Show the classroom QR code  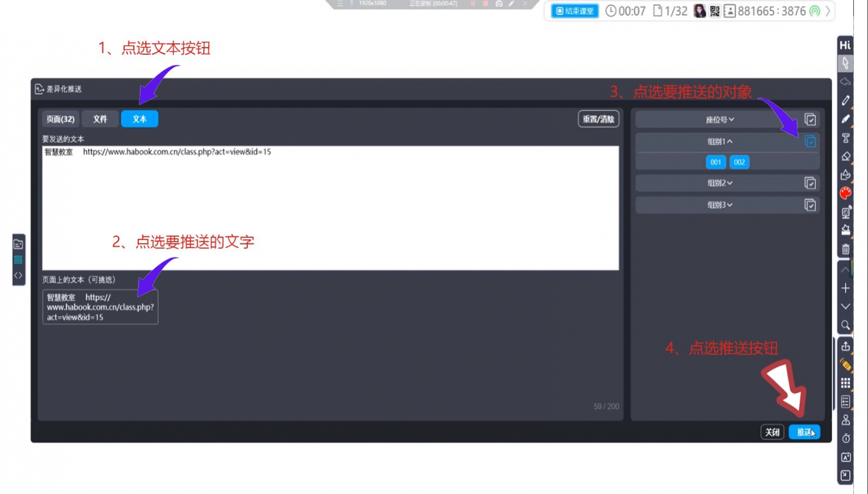(714, 11)
